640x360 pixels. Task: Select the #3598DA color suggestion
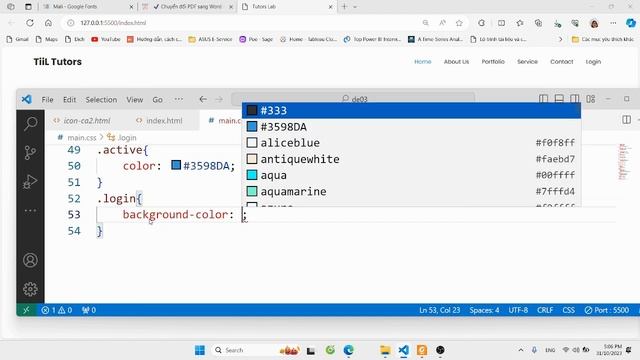411,127
